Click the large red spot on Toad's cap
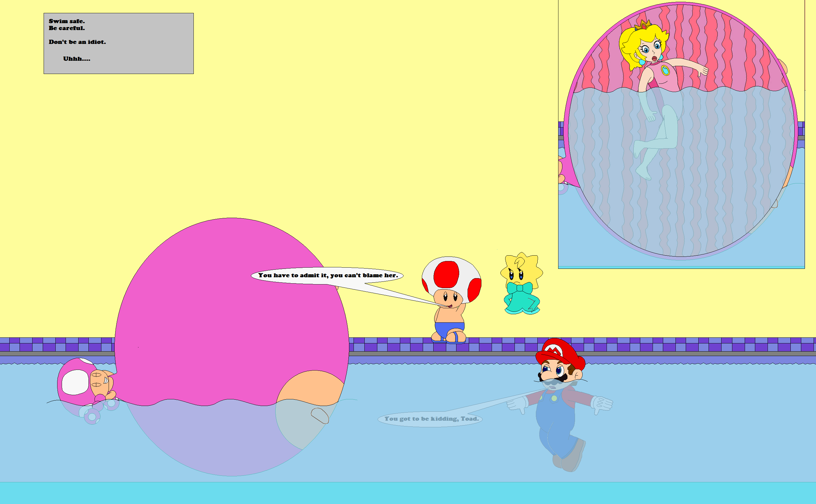Screen dimensions: 816x504 tap(446, 274)
